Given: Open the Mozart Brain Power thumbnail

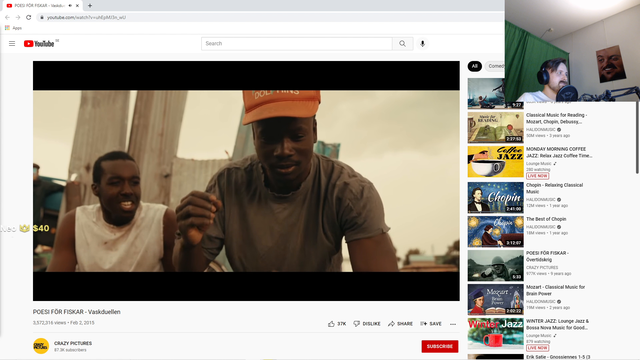Looking at the screenshot, I should click(x=496, y=300).
